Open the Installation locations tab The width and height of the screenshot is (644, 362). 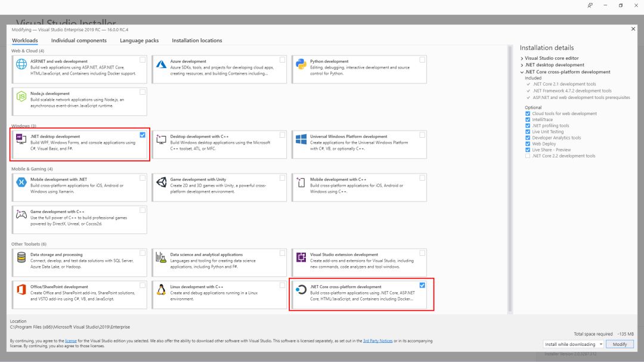197,41
